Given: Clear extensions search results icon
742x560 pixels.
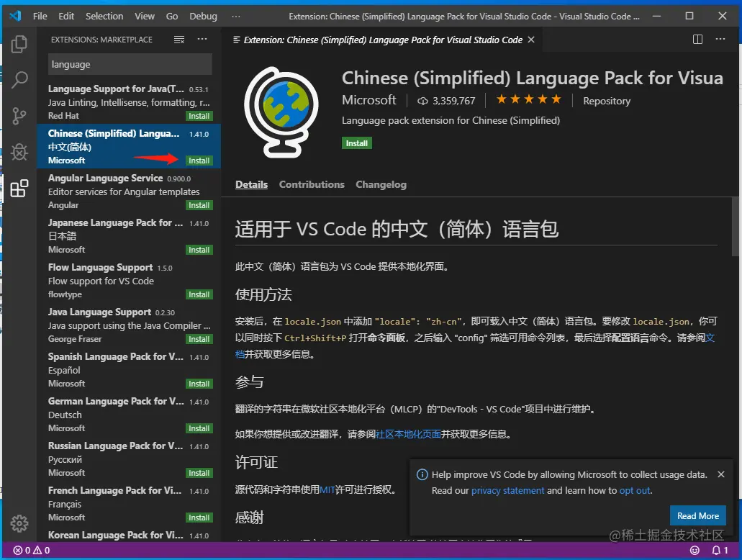Looking at the screenshot, I should 179,40.
